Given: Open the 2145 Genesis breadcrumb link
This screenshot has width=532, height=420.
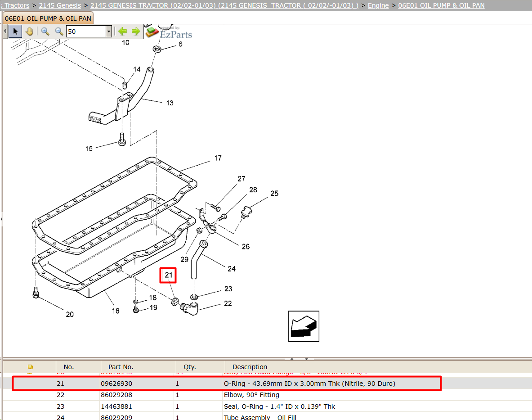Looking at the screenshot, I should (60, 5).
